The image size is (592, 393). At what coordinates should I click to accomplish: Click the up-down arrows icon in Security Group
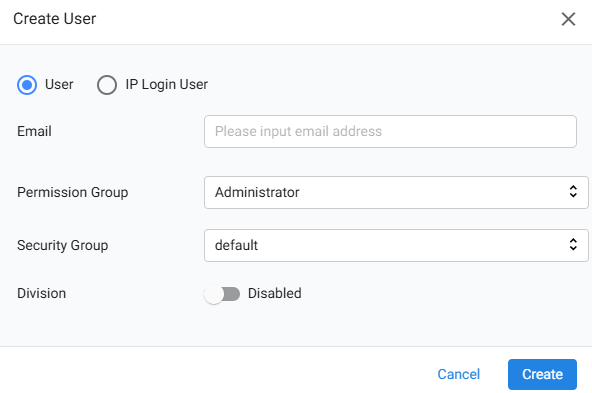(573, 244)
